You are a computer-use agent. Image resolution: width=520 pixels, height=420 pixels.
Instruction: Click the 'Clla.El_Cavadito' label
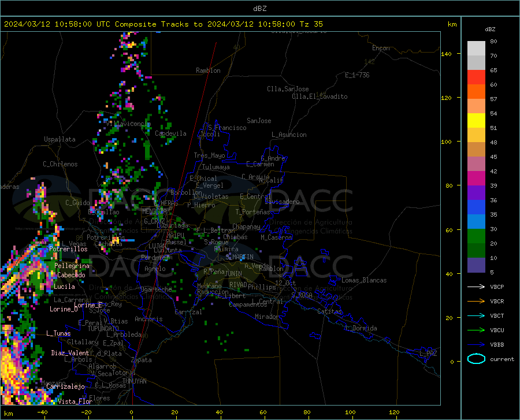click(x=320, y=97)
